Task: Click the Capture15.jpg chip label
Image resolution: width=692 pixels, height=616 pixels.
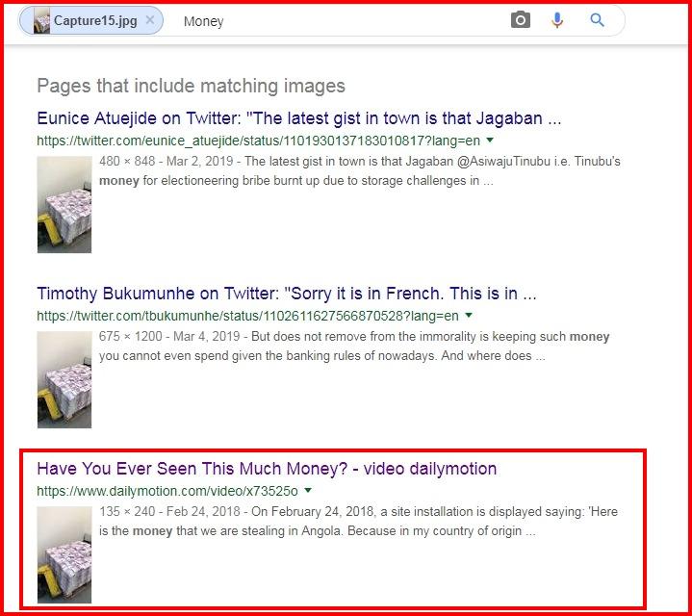Action: point(95,21)
